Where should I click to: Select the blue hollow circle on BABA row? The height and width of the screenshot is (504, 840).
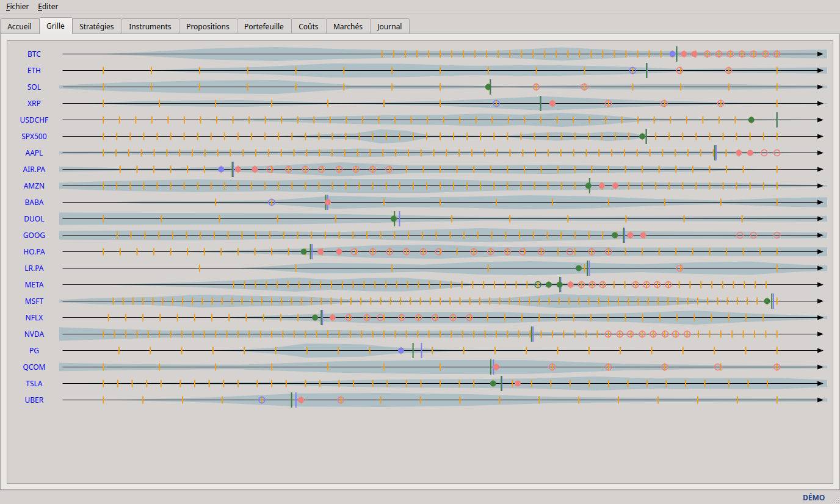pos(272,202)
